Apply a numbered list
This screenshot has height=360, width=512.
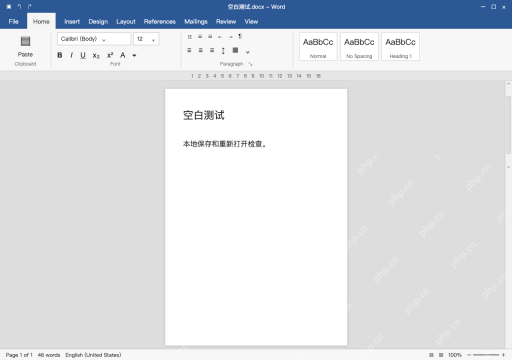pos(200,37)
